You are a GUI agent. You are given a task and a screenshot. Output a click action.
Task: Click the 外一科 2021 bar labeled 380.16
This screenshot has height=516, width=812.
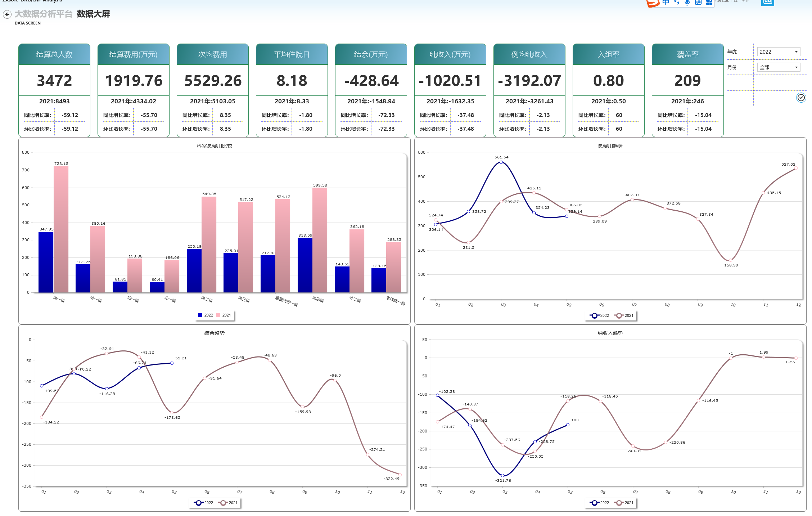point(98,259)
